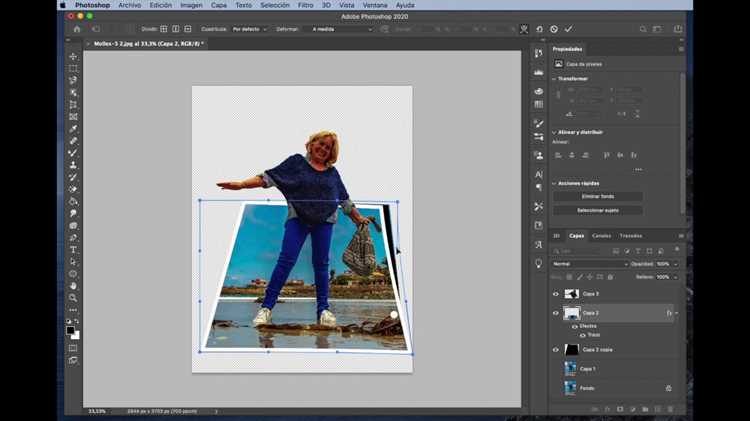
Task: Toggle visibility of Capa 2 layer
Action: coord(556,313)
